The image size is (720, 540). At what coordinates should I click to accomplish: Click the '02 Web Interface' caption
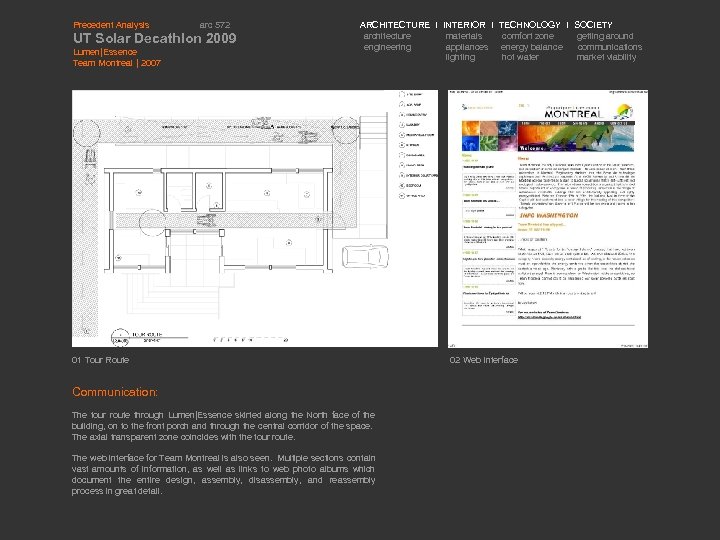484,360
